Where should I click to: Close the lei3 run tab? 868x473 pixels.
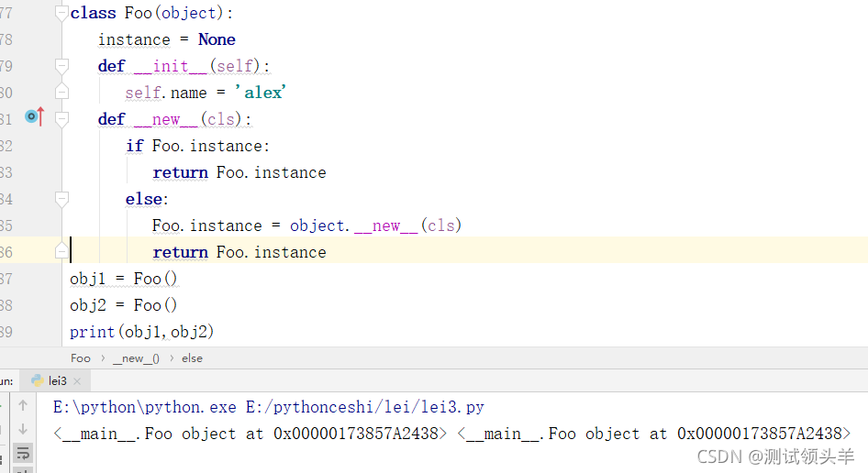[x=78, y=381]
